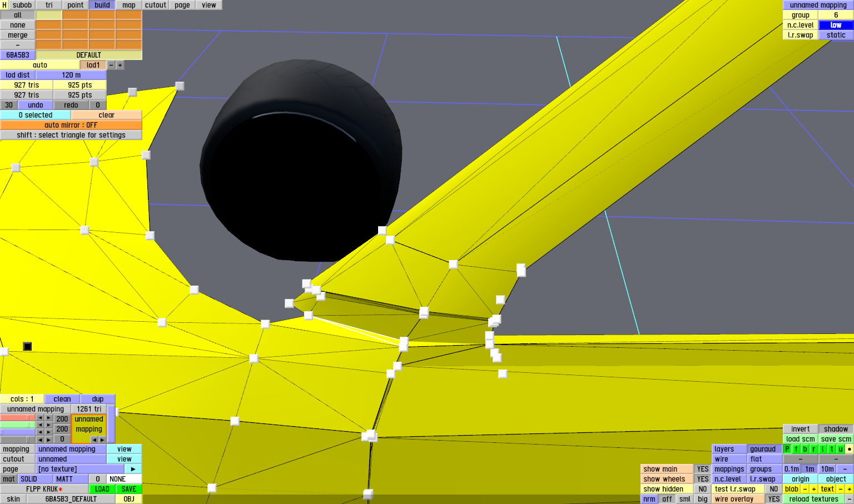Viewport: 854px width, 504px height.
Task: Switch to the point mode tab
Action: pyautogui.click(x=76, y=5)
